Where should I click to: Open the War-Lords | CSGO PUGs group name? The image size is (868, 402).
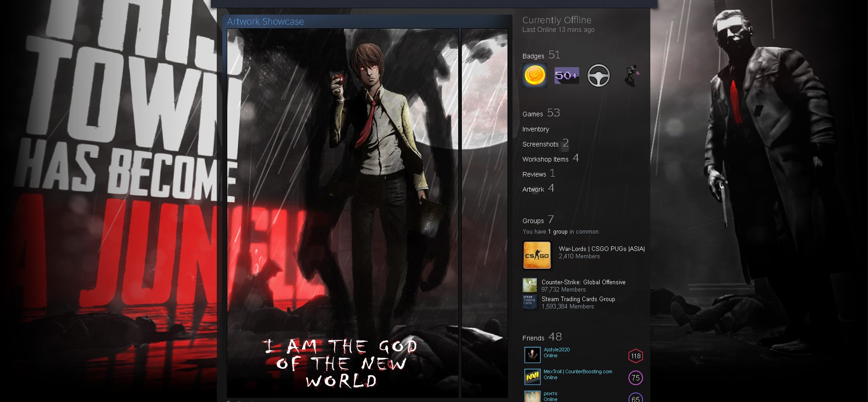point(602,249)
